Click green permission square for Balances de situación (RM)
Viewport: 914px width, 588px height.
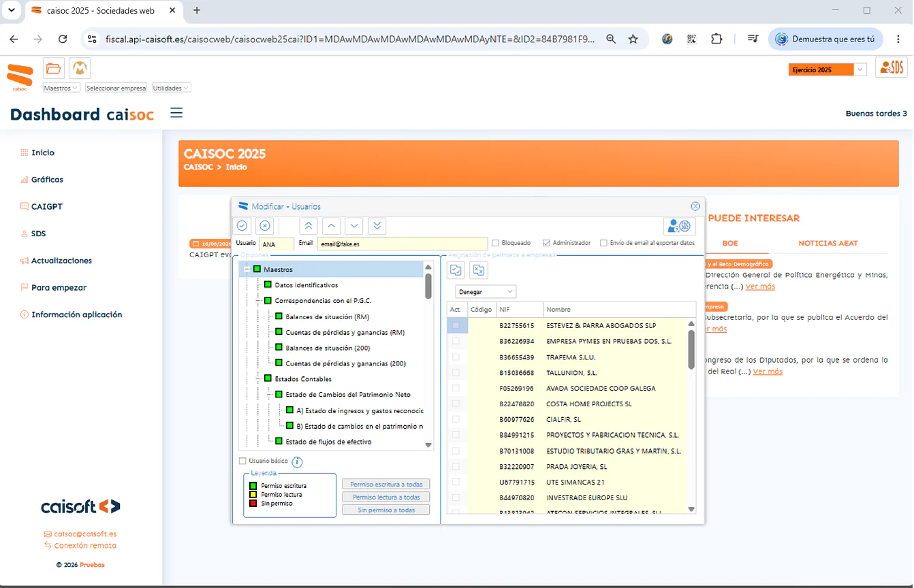click(279, 316)
